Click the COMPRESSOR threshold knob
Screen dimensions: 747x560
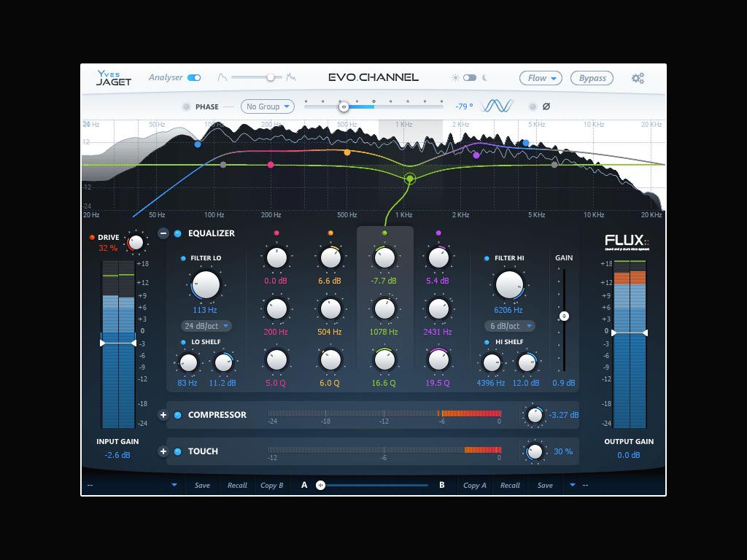coord(535,415)
